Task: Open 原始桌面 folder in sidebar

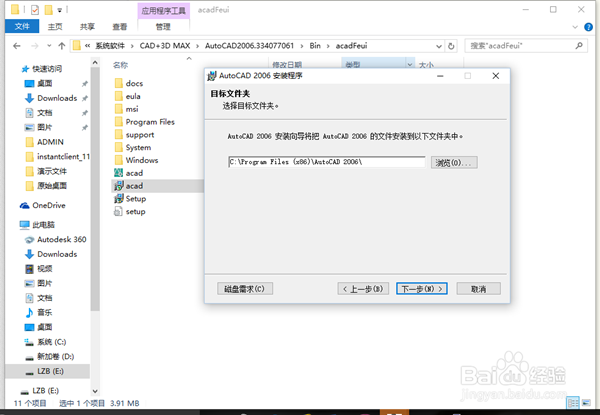Action: pos(46,186)
